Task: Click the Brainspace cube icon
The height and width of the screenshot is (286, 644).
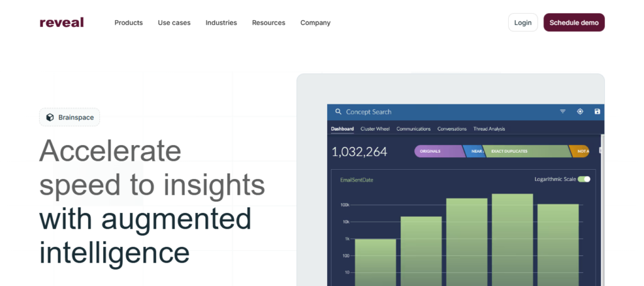Action: click(x=50, y=118)
